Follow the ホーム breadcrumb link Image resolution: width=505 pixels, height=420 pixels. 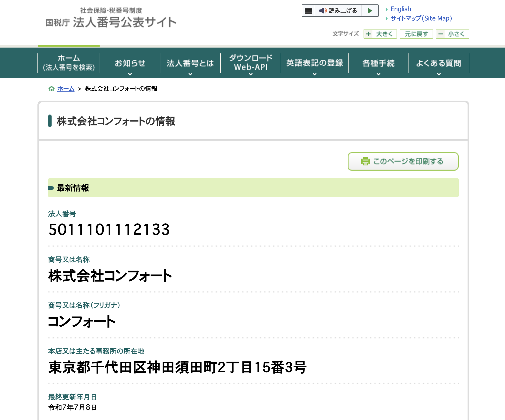click(x=65, y=89)
